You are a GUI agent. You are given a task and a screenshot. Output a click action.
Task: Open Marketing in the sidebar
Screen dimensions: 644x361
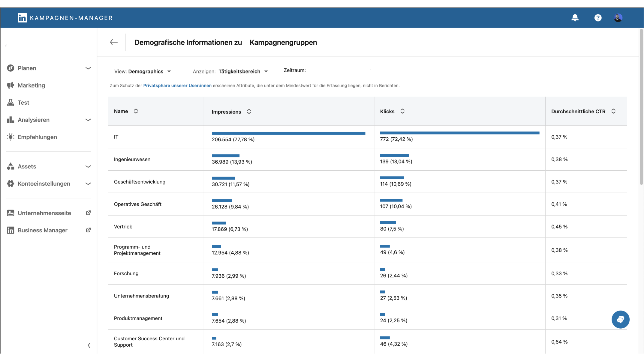click(31, 85)
